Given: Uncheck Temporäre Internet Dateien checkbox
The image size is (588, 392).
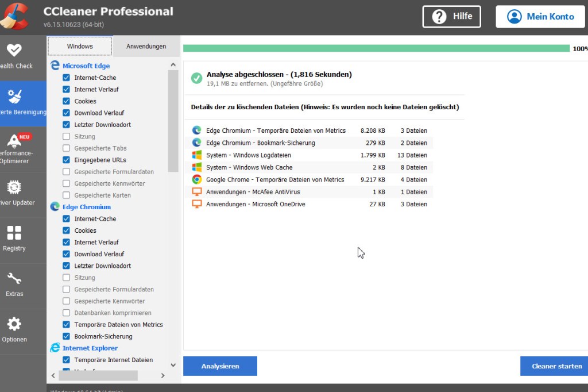Looking at the screenshot, I should click(x=67, y=360).
